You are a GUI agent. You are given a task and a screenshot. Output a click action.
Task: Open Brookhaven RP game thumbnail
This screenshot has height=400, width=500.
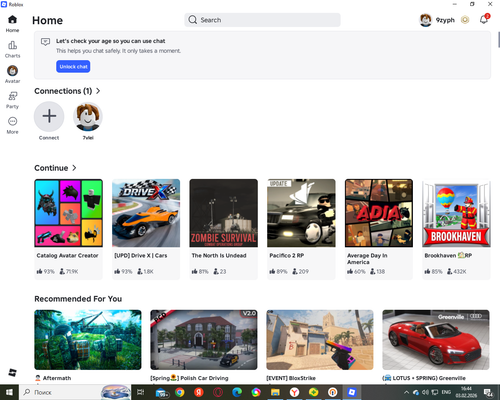click(456, 213)
